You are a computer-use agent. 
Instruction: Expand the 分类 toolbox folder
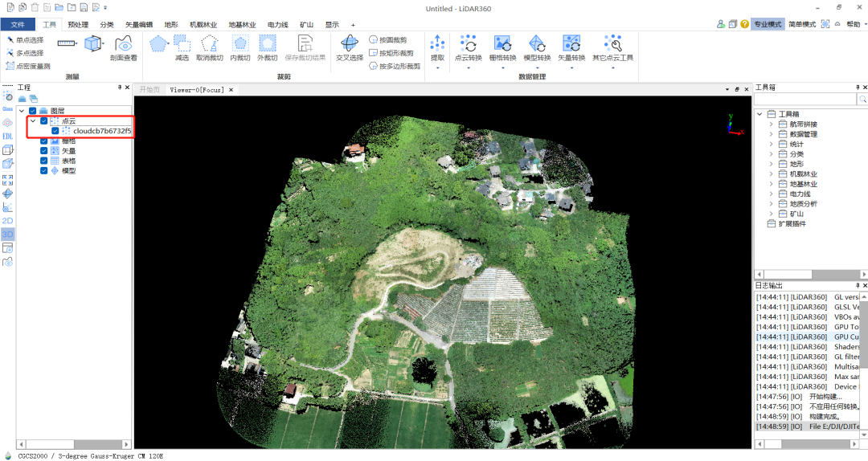tap(771, 154)
